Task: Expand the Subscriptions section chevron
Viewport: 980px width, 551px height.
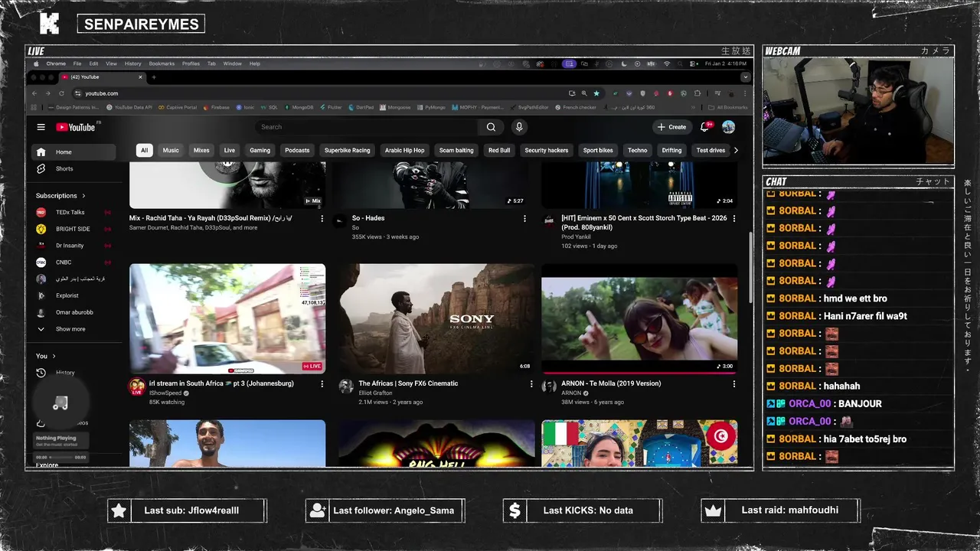Action: (83, 196)
